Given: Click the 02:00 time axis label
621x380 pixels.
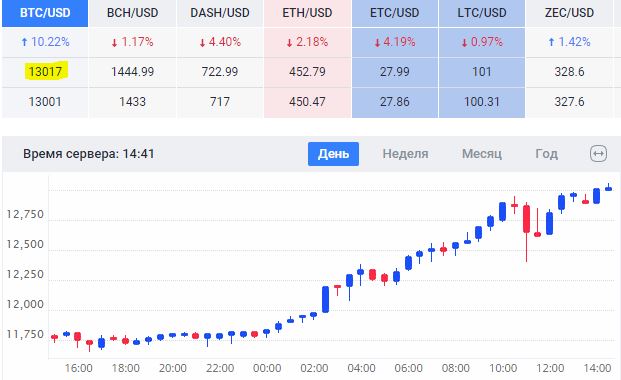Looking at the screenshot, I should click(314, 368).
